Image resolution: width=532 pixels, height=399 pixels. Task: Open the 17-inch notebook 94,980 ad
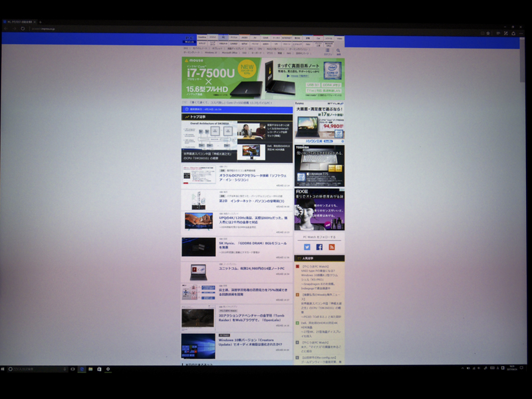tap(319, 122)
